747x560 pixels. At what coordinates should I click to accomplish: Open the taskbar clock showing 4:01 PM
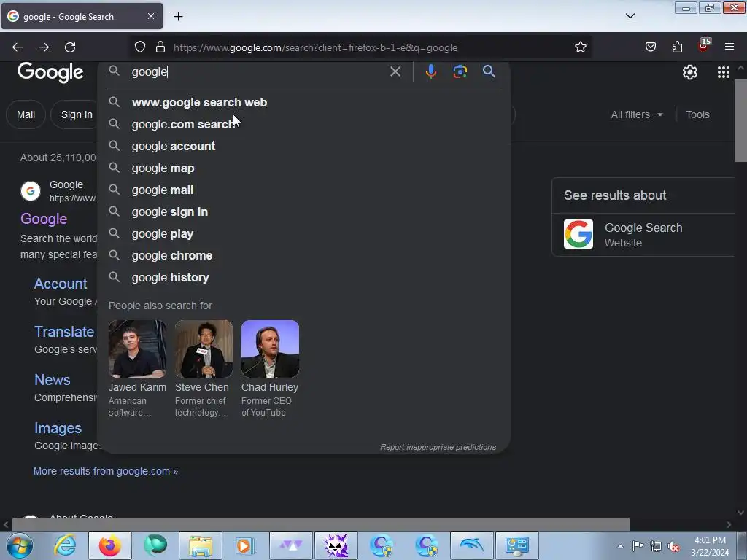tap(710, 546)
